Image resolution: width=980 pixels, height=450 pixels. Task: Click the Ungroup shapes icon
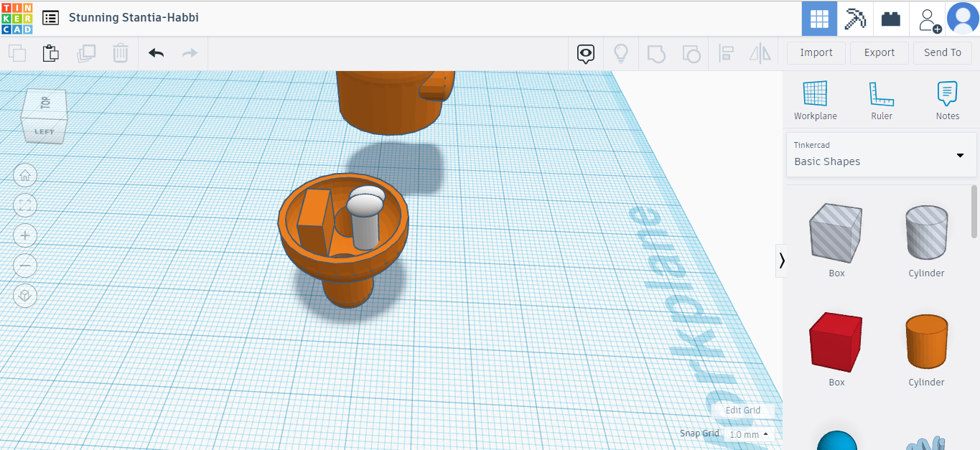tap(691, 53)
